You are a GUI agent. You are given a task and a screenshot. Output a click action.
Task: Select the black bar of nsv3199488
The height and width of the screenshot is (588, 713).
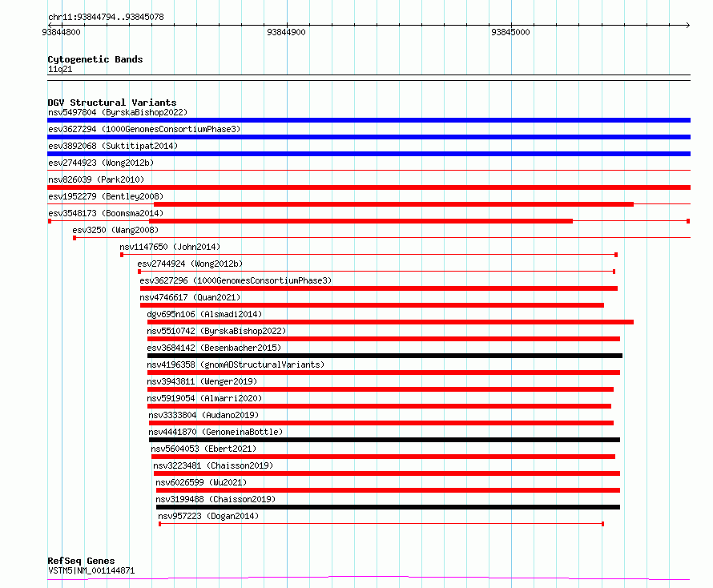pos(388,507)
